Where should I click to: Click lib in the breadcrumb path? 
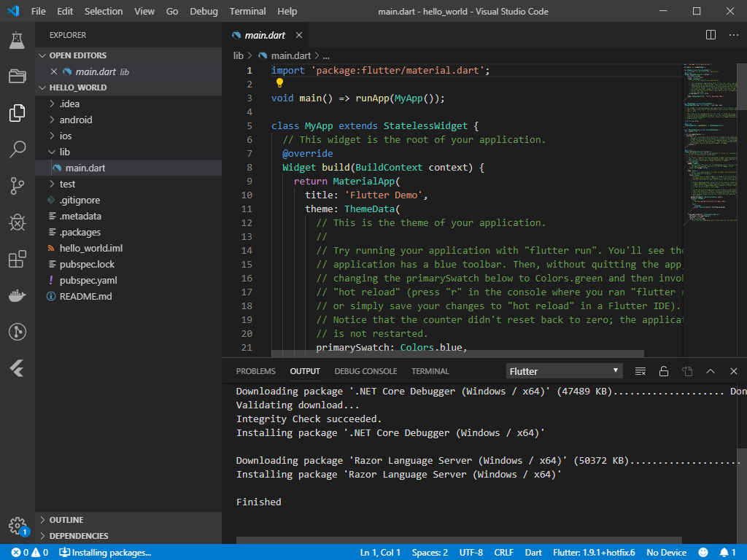pos(239,55)
